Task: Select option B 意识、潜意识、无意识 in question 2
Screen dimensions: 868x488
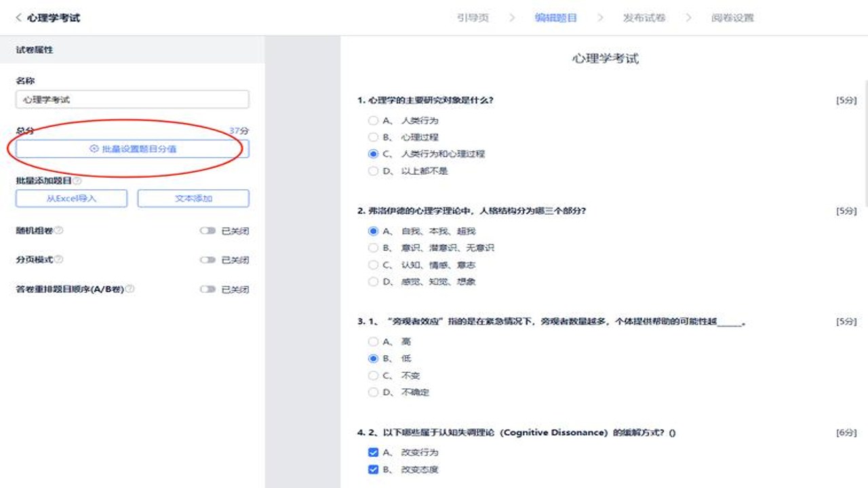Action: pos(373,248)
